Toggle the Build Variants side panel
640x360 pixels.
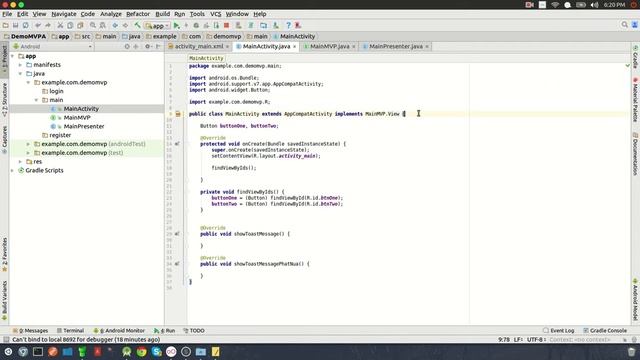4,300
